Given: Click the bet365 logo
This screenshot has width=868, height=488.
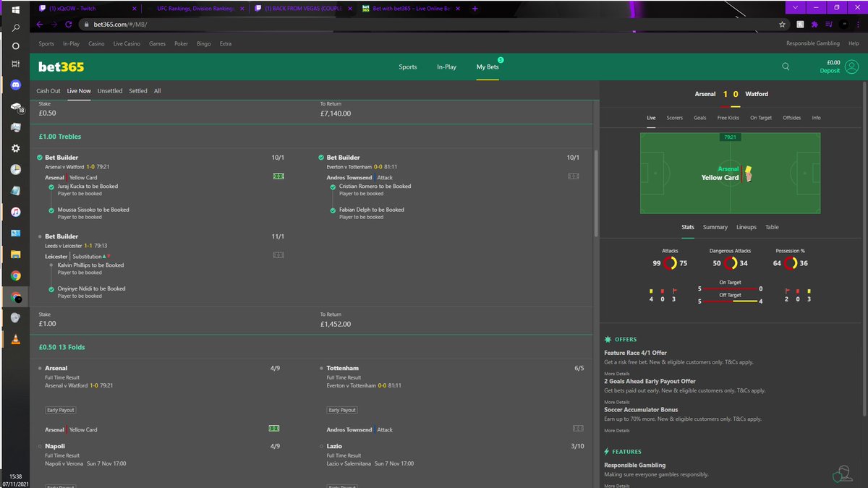Looking at the screenshot, I should (61, 67).
